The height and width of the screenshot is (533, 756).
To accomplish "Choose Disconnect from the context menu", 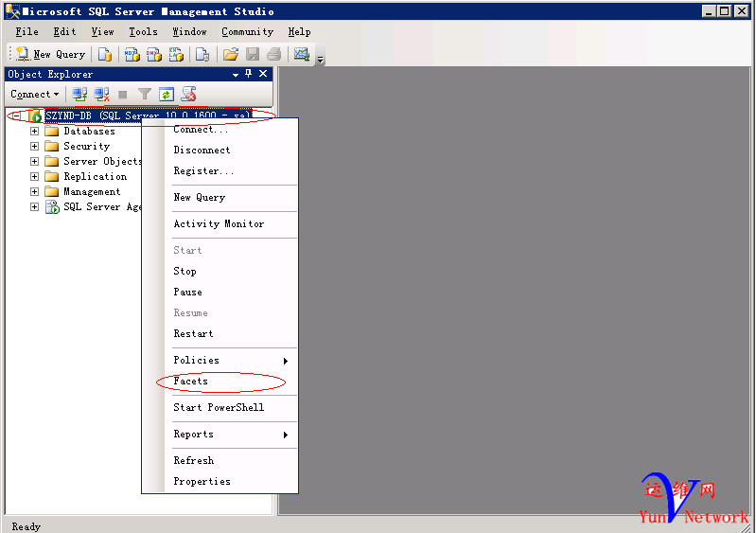I will [220, 150].
